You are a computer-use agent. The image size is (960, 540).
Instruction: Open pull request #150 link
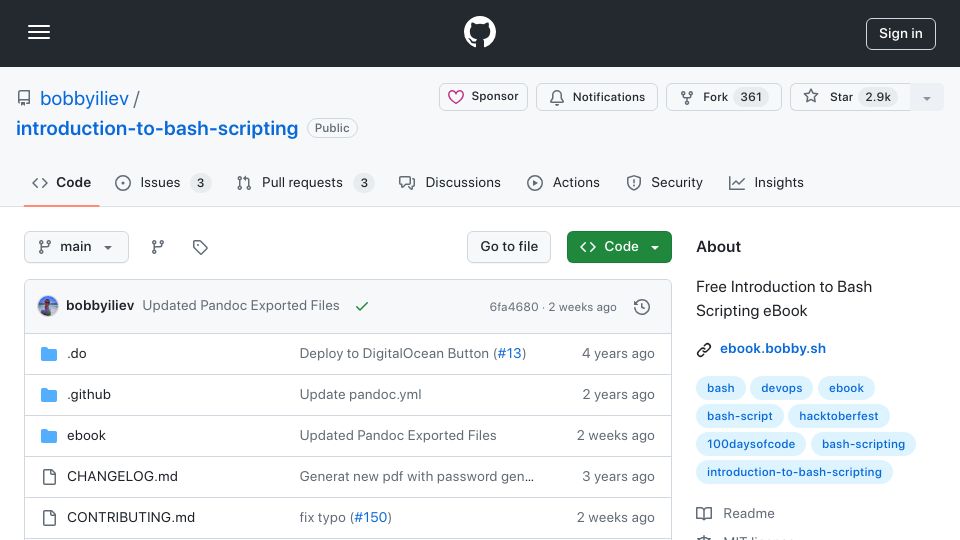371,517
